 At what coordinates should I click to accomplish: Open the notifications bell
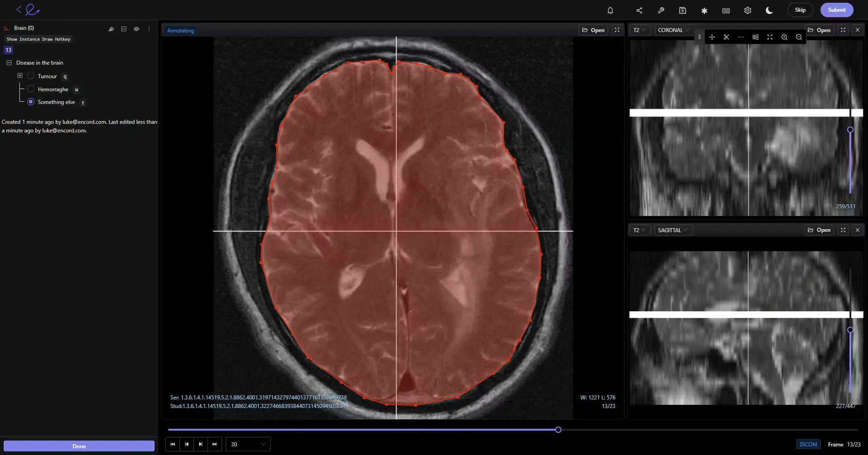point(610,10)
